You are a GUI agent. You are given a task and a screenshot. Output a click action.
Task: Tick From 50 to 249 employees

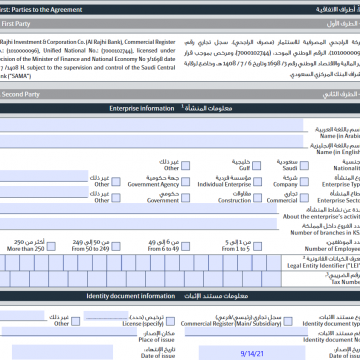click(x=116, y=246)
